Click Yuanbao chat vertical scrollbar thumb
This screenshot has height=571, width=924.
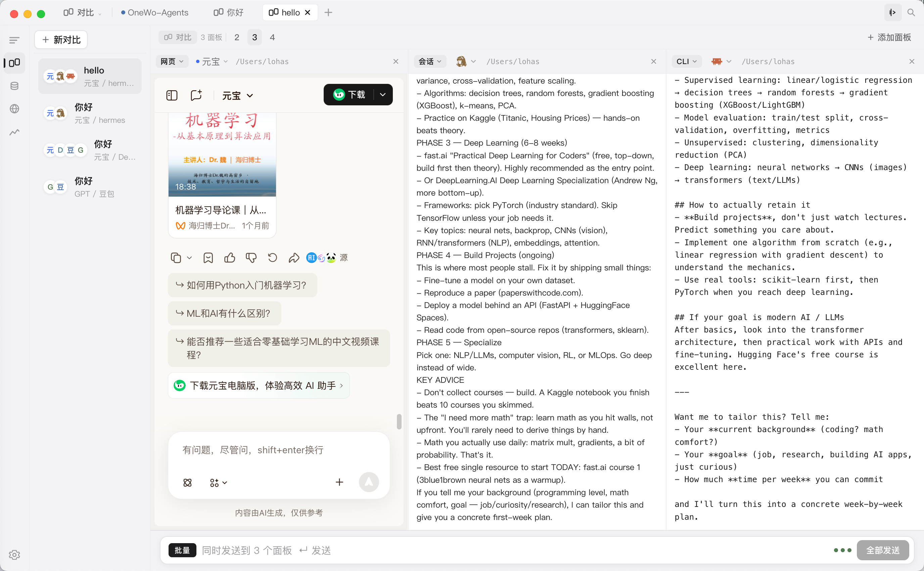tap(399, 422)
